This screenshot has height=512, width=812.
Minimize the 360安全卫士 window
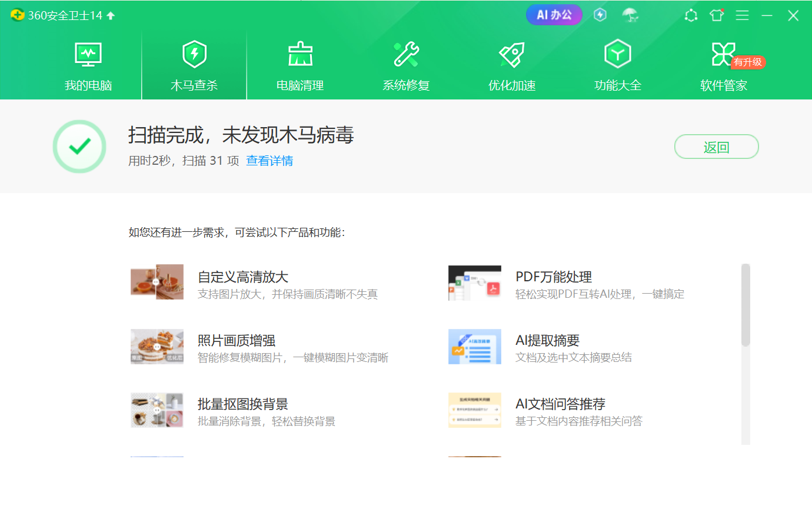[x=767, y=15]
